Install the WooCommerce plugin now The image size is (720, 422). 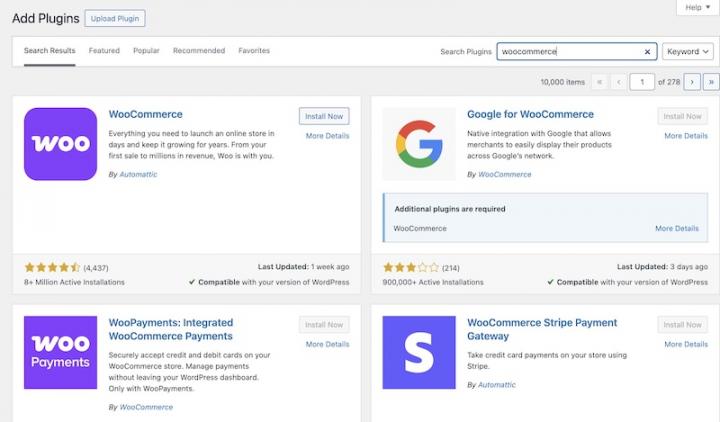(324, 116)
